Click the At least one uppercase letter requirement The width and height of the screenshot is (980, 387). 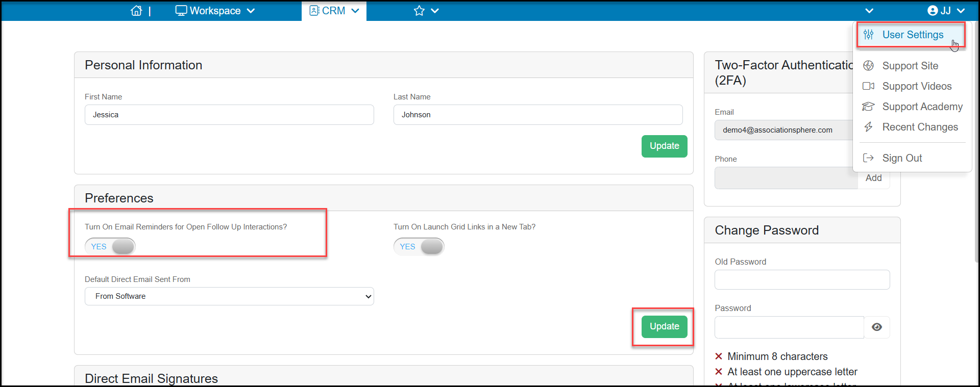point(792,372)
